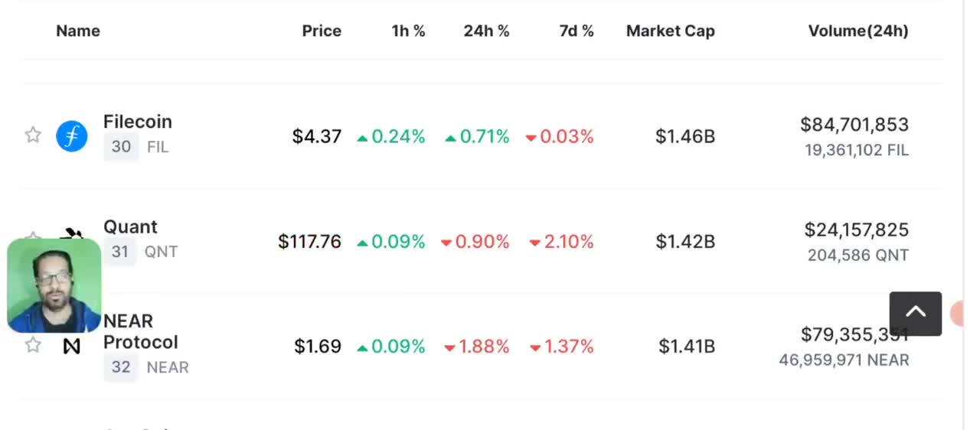980x430 pixels.
Task: Open the Filecoin coin page
Action: click(x=138, y=122)
